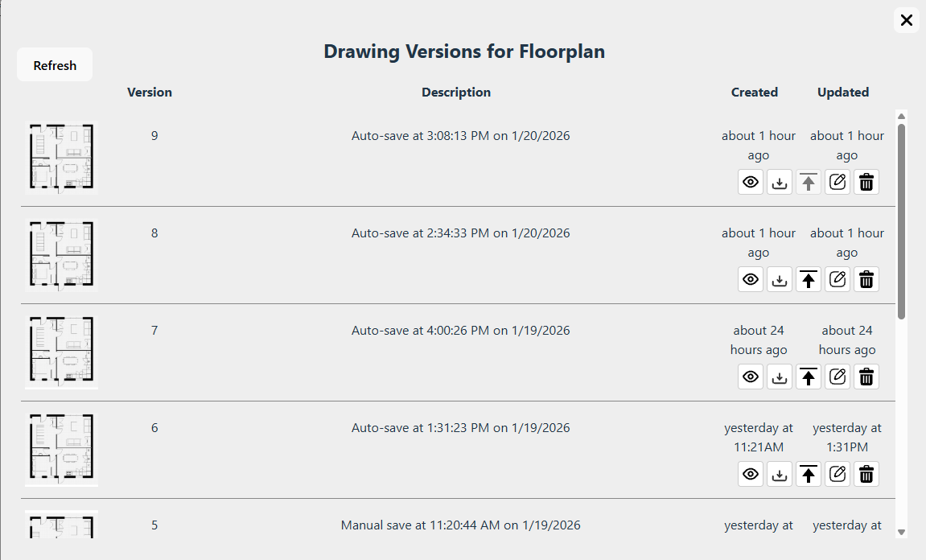Download version 6 drawing file
This screenshot has width=926, height=560.
coord(780,475)
